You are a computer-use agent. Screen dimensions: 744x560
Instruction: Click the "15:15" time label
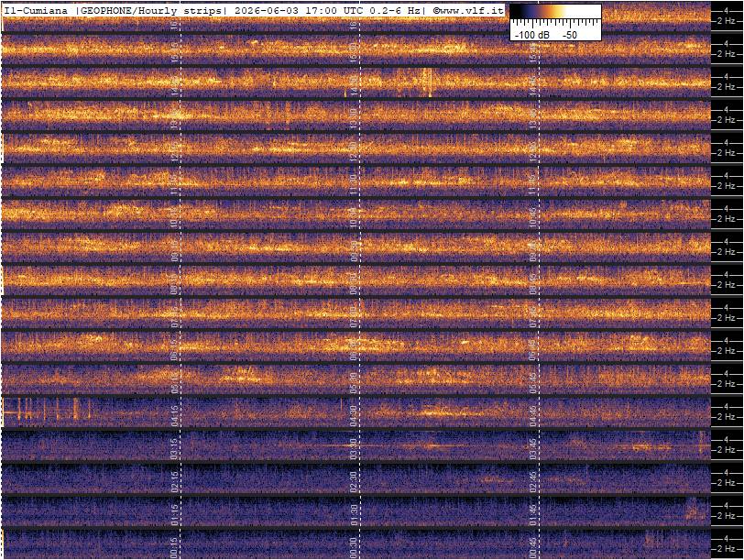coord(174,53)
